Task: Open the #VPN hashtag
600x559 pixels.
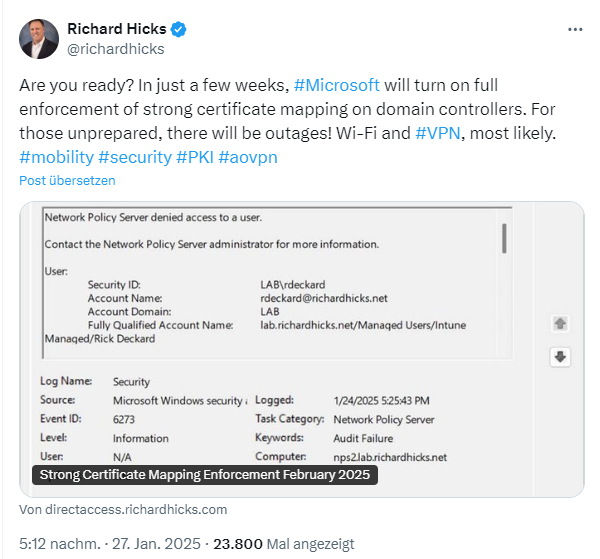Action: click(x=438, y=133)
